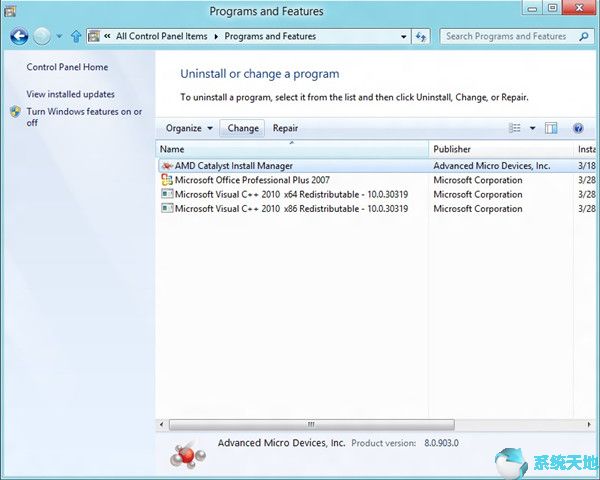Open Control Panel Home
This screenshot has height=480, width=600.
tap(67, 67)
